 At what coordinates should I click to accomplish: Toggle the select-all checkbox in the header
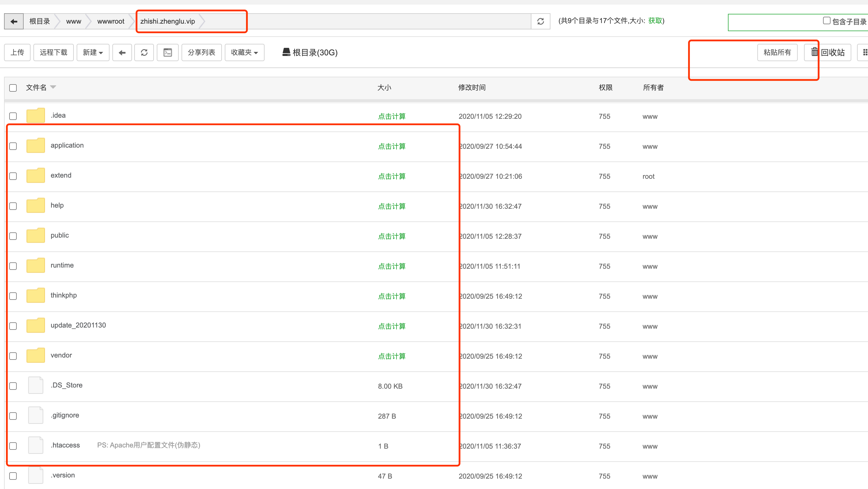13,88
